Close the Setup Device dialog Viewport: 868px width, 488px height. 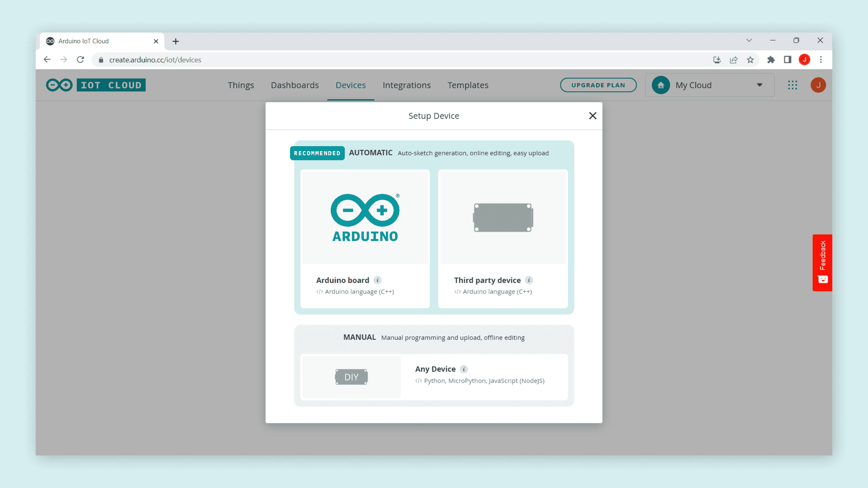(x=592, y=116)
